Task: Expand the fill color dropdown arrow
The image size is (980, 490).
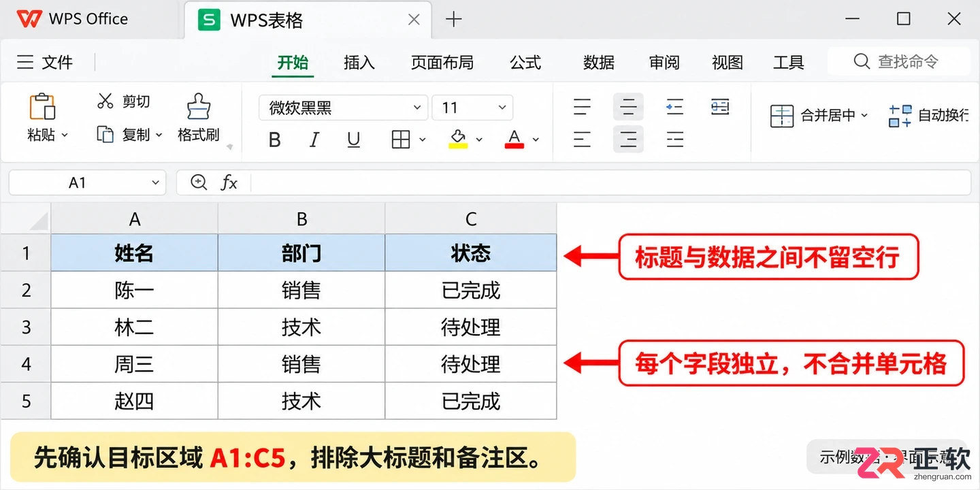Action: pos(479,140)
